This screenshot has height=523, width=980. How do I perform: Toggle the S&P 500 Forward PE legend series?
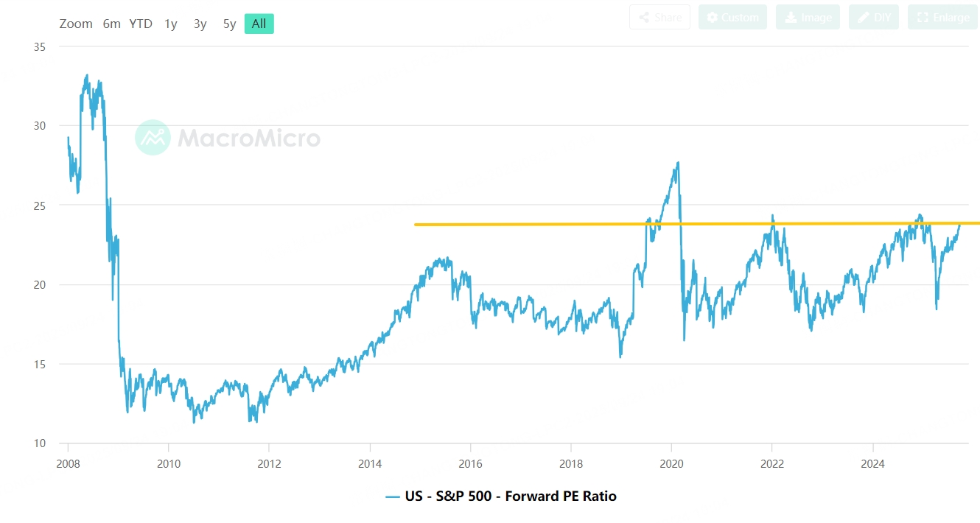click(501, 496)
